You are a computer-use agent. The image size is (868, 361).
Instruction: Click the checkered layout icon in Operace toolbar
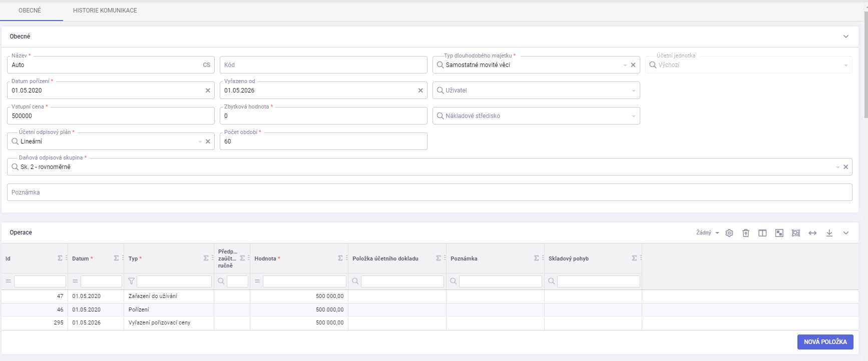coord(779,233)
